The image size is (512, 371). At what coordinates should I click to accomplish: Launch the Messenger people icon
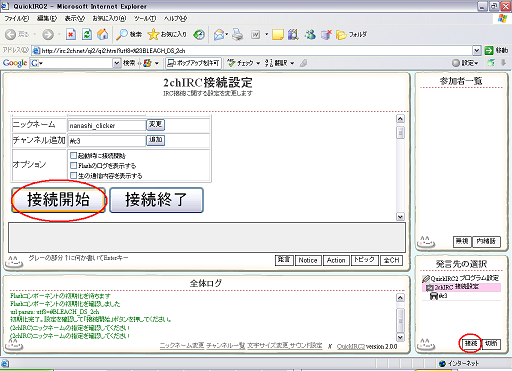[310, 34]
